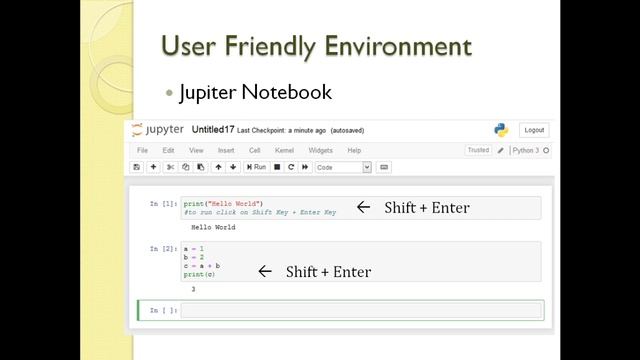Click the kernel idle circle icon
The width and height of the screenshot is (640, 360).
tap(546, 151)
